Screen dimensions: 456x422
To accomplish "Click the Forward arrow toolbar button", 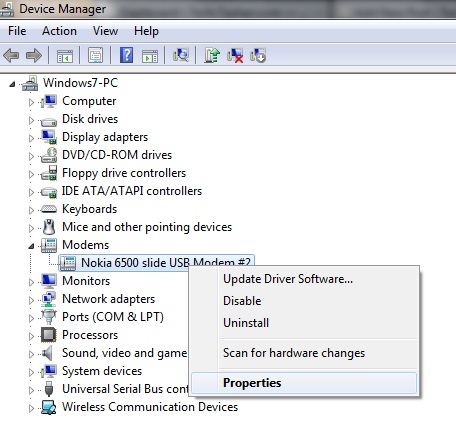I will (x=34, y=55).
